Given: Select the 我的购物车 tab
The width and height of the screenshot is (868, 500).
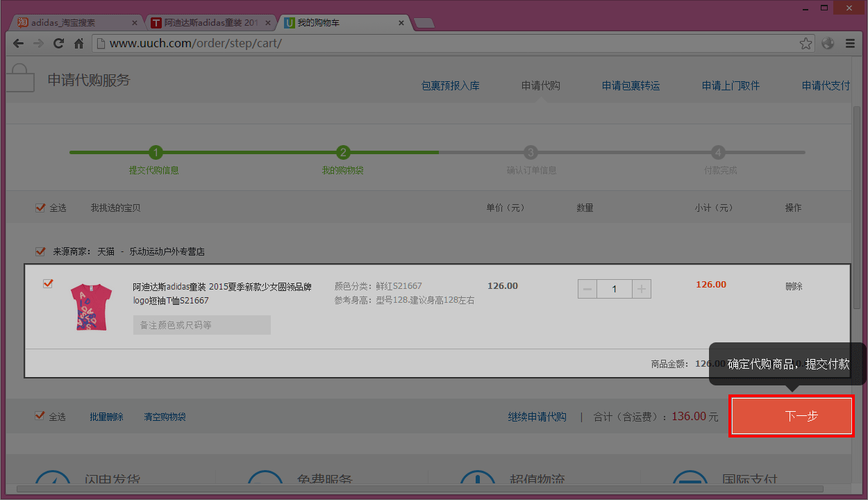Looking at the screenshot, I should point(343,23).
